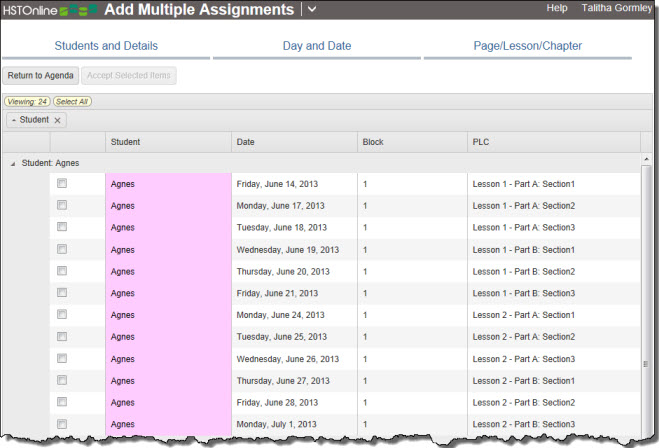Viewport: 659px width, 448px height.
Task: Click Lesson 2 - Part A: Section1
Action: (x=524, y=315)
